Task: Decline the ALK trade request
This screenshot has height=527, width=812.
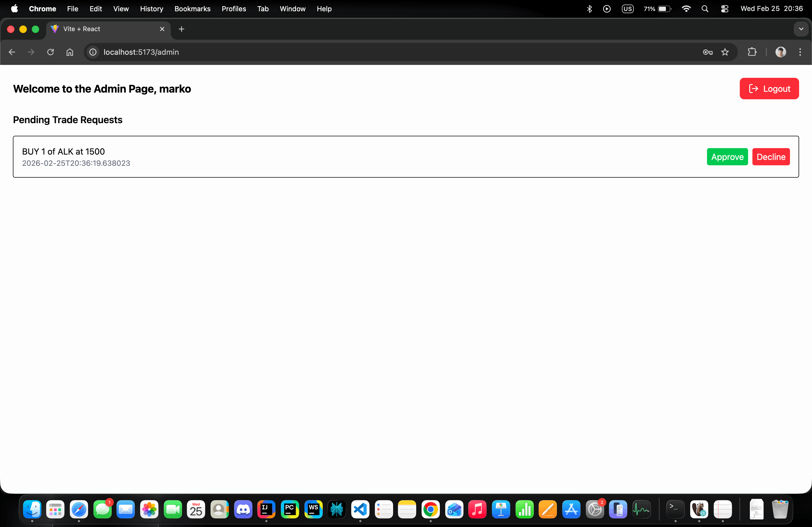Action: [771, 157]
